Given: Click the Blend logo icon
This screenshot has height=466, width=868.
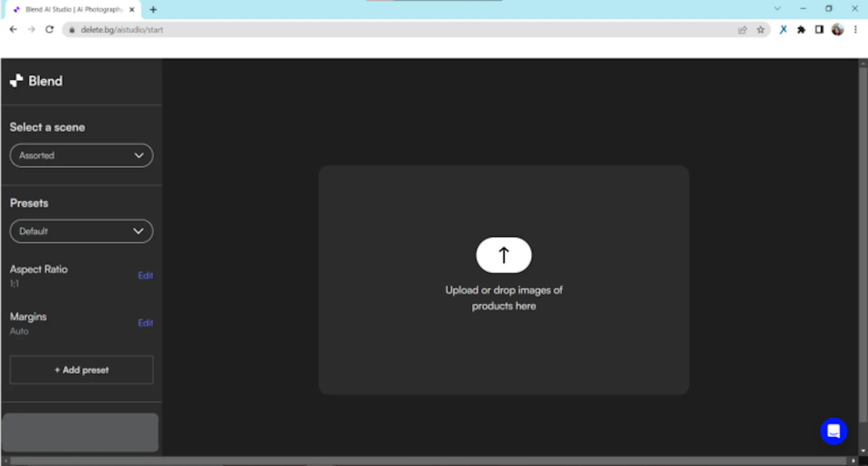Looking at the screenshot, I should 16,81.
